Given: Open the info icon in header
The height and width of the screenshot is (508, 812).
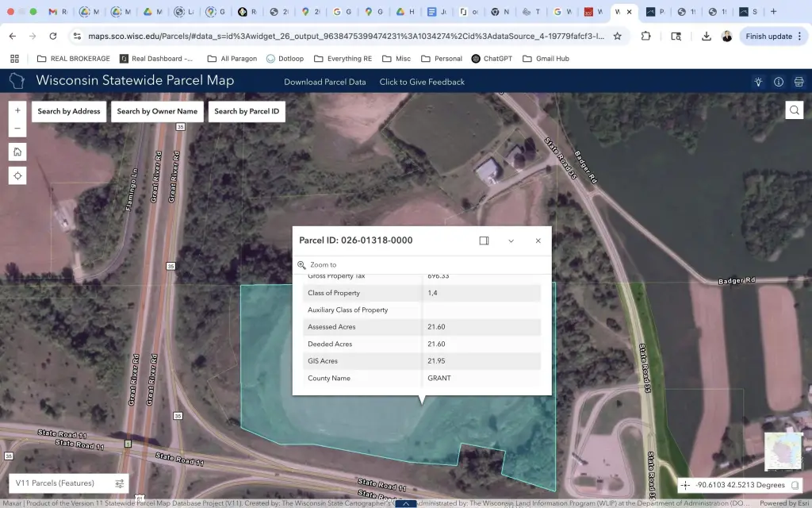Looking at the screenshot, I should [779, 82].
